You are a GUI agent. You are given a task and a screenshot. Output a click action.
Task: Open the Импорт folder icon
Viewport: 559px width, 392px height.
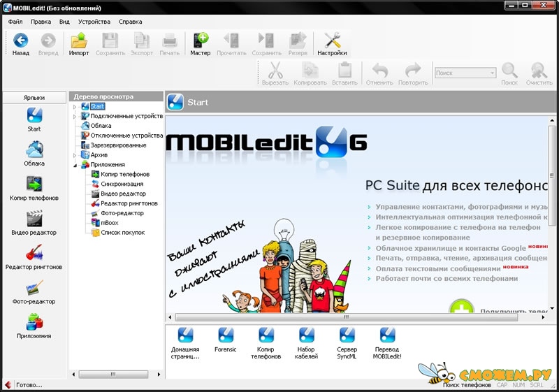(79, 41)
